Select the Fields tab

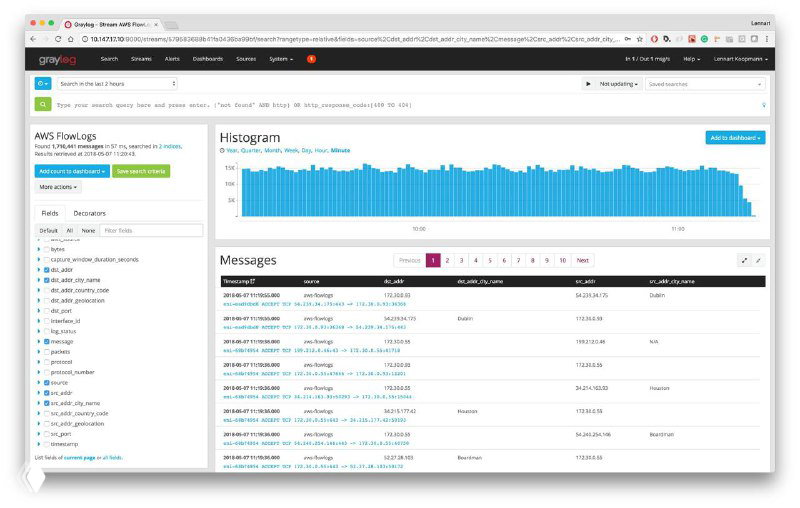click(49, 213)
